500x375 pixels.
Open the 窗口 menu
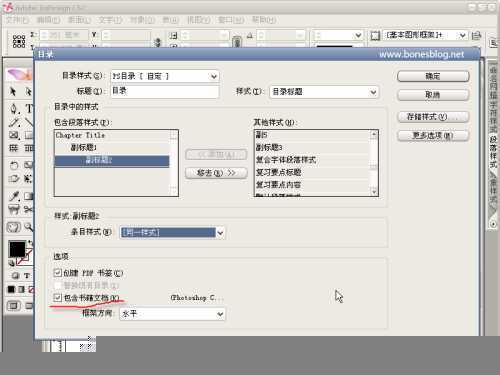[231, 20]
